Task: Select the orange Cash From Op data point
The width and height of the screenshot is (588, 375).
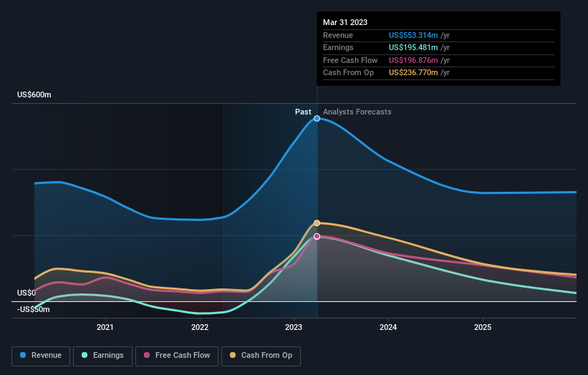Action: (317, 223)
